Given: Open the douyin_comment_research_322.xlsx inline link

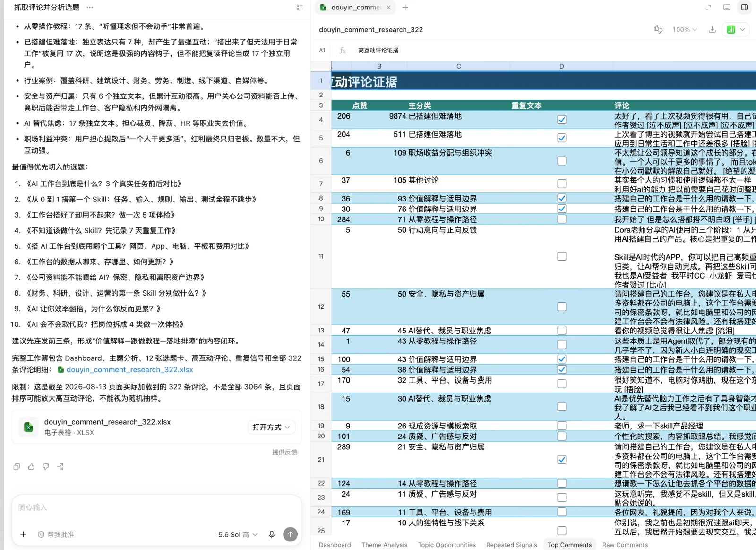Looking at the screenshot, I should point(129,370).
